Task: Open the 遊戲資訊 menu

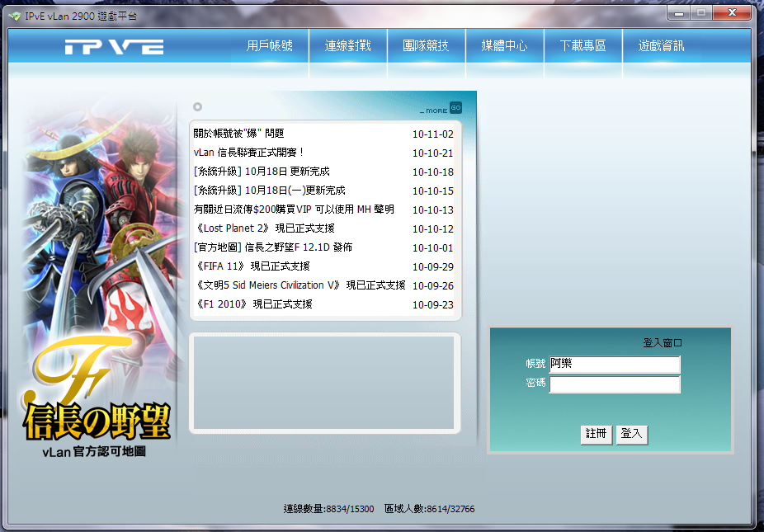Action: (661, 46)
